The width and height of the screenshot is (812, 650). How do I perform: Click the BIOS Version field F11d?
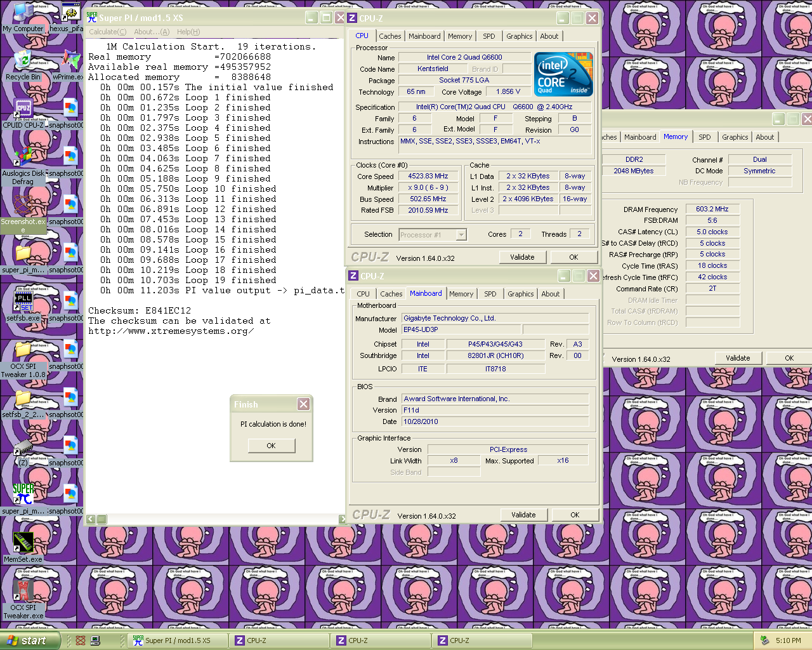(495, 410)
